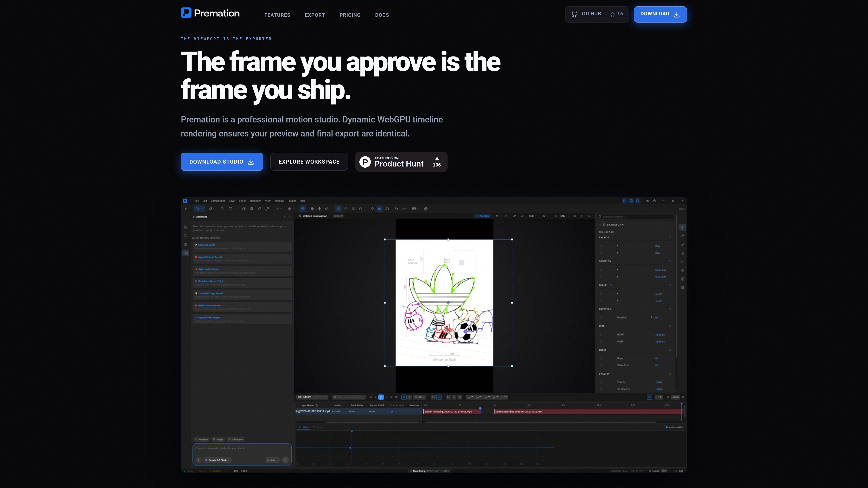Open the Auto mode dropdown in assistant
This screenshot has height=488, width=868.
tap(273, 460)
